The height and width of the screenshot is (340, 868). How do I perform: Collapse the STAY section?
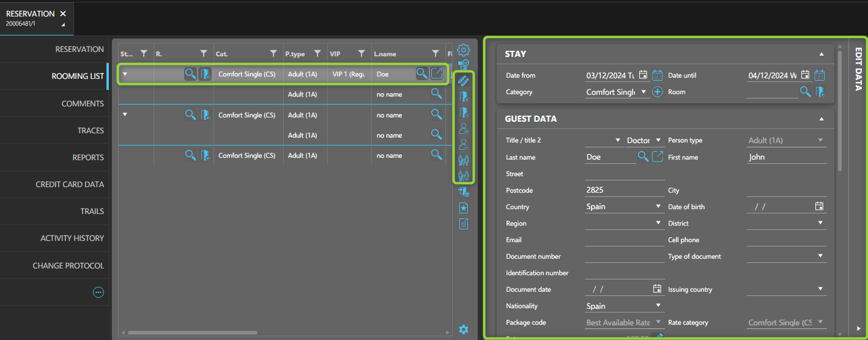822,54
